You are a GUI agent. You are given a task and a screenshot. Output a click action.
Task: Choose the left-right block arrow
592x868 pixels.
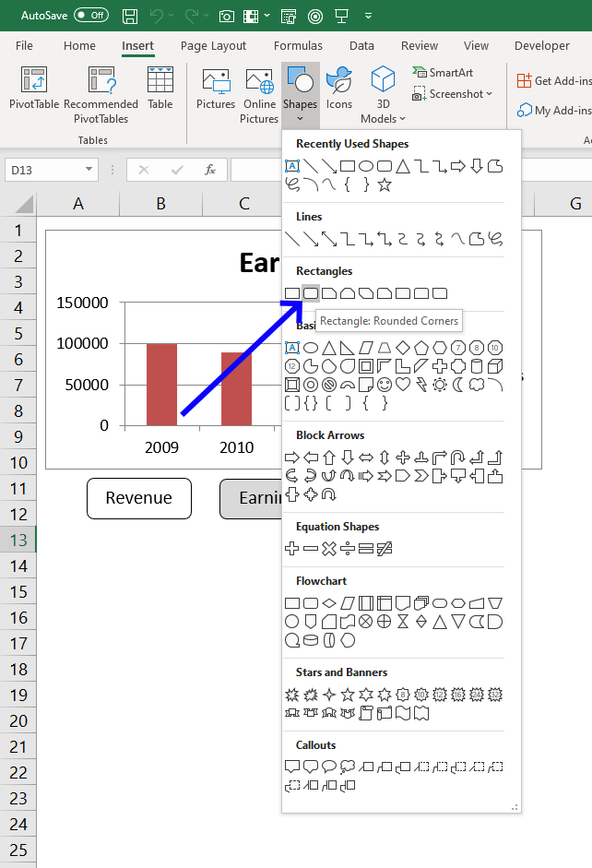[x=366, y=458]
